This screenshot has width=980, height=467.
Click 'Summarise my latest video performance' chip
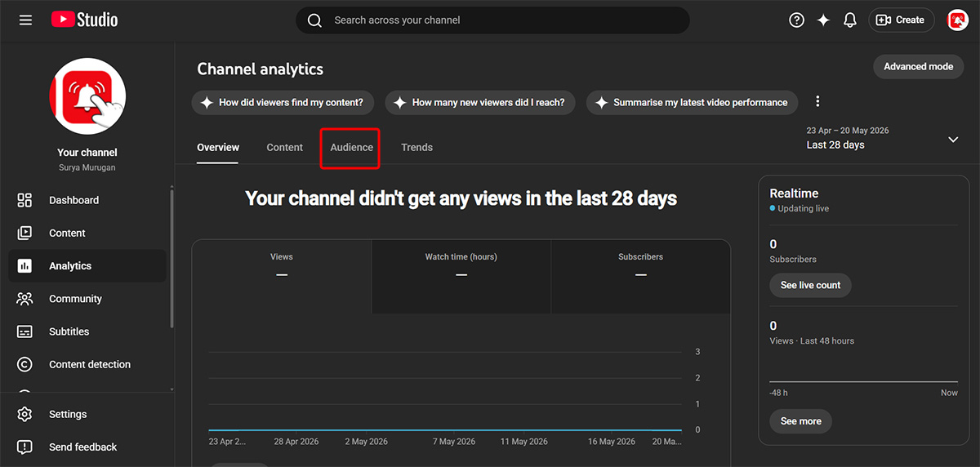coord(693,103)
